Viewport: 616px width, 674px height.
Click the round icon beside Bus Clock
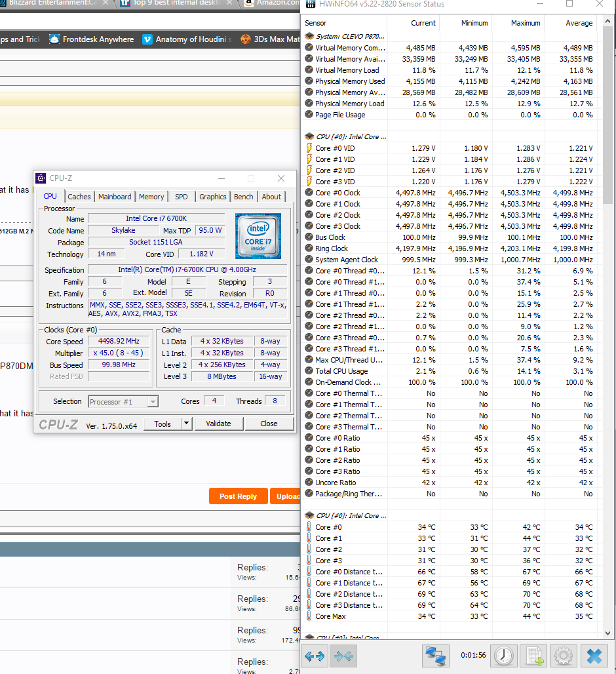click(309, 237)
